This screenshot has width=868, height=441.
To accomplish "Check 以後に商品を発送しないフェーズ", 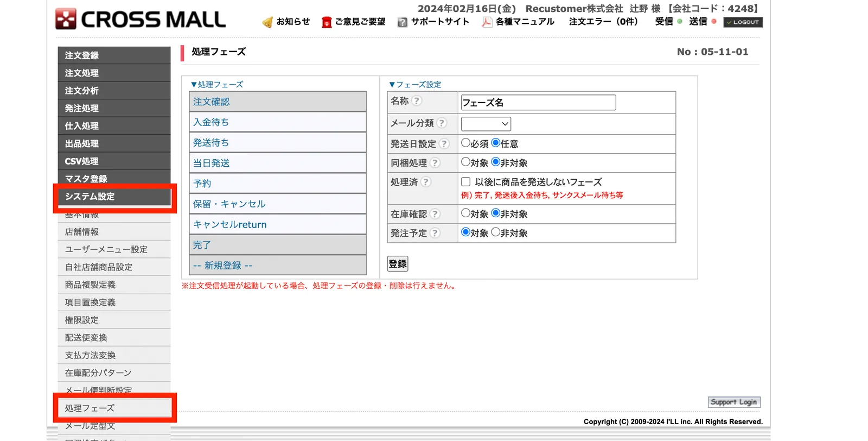I will 465,181.
